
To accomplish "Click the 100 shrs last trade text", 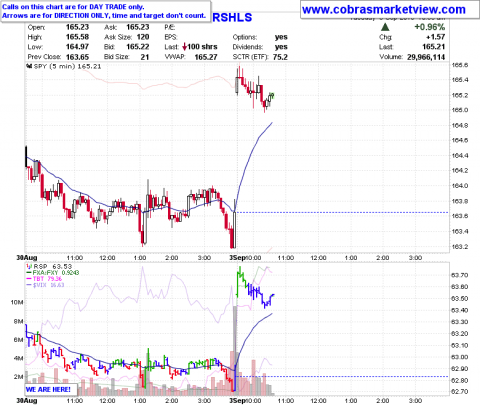I will tap(202, 47).
